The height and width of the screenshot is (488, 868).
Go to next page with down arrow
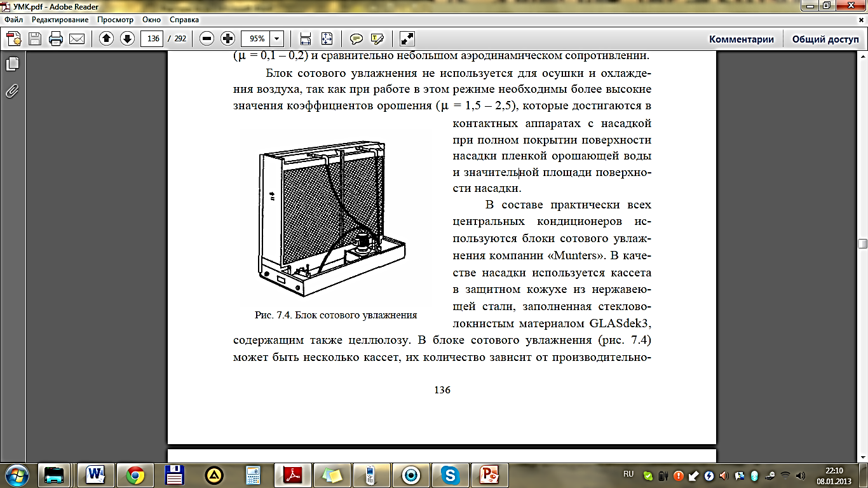127,39
